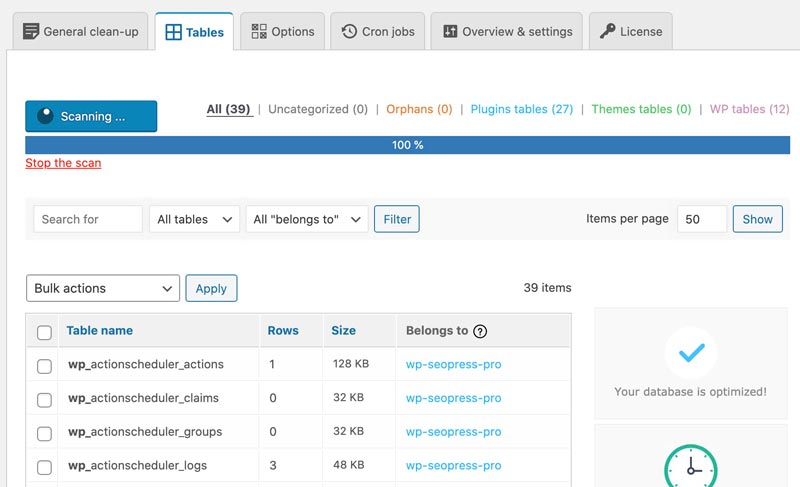Open the All "belongs to" dropdown
The height and width of the screenshot is (487, 800).
[307, 219]
